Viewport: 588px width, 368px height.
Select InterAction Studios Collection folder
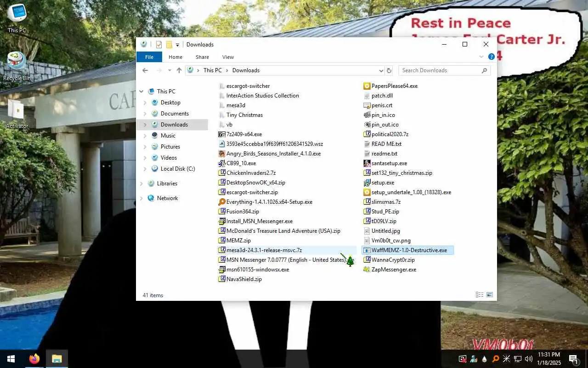click(x=259, y=96)
